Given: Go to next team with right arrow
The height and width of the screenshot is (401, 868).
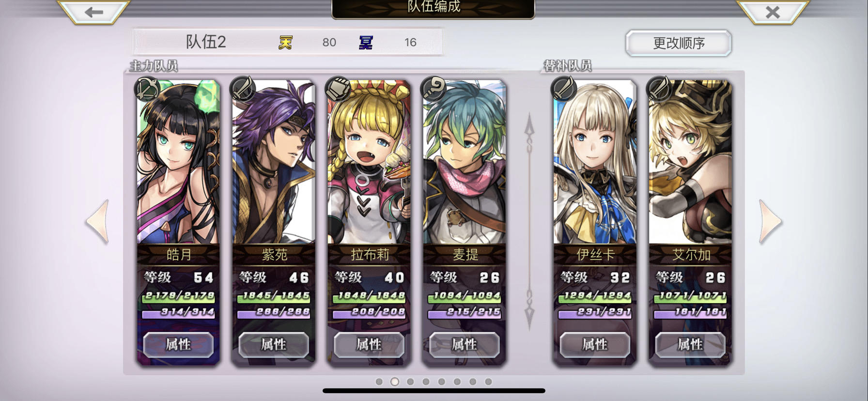Looking at the screenshot, I should click(770, 221).
